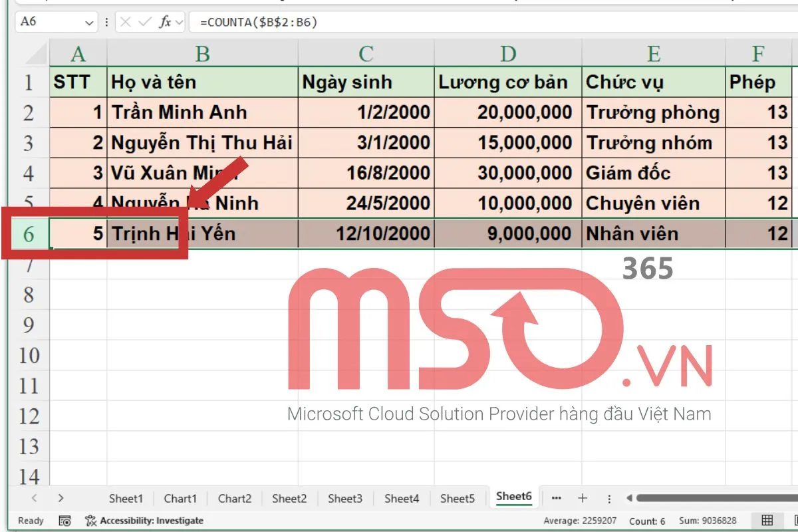Click the next sheet navigation arrow
798x532 pixels.
pyautogui.click(x=60, y=497)
